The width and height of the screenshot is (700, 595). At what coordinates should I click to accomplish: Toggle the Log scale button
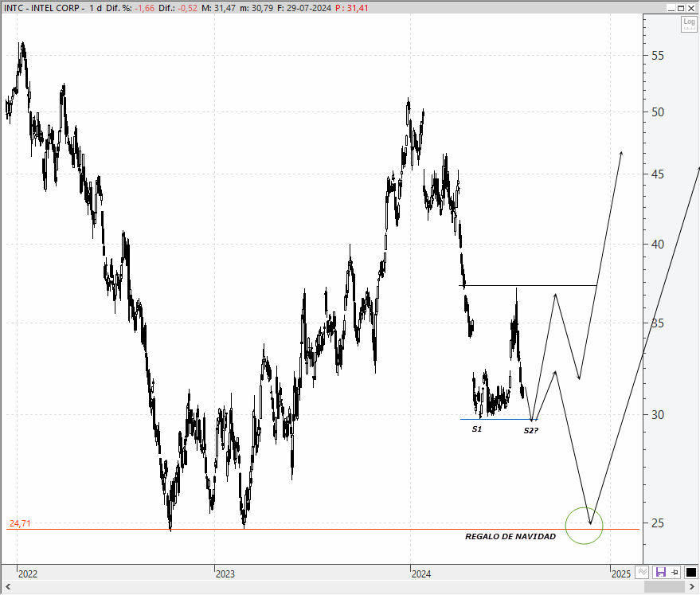point(689,24)
